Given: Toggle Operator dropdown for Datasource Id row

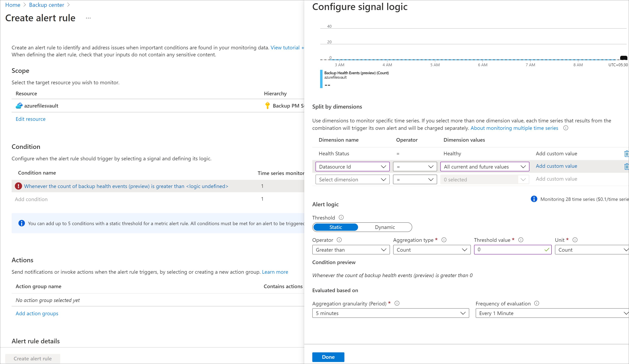Looking at the screenshot, I should pyautogui.click(x=413, y=166).
